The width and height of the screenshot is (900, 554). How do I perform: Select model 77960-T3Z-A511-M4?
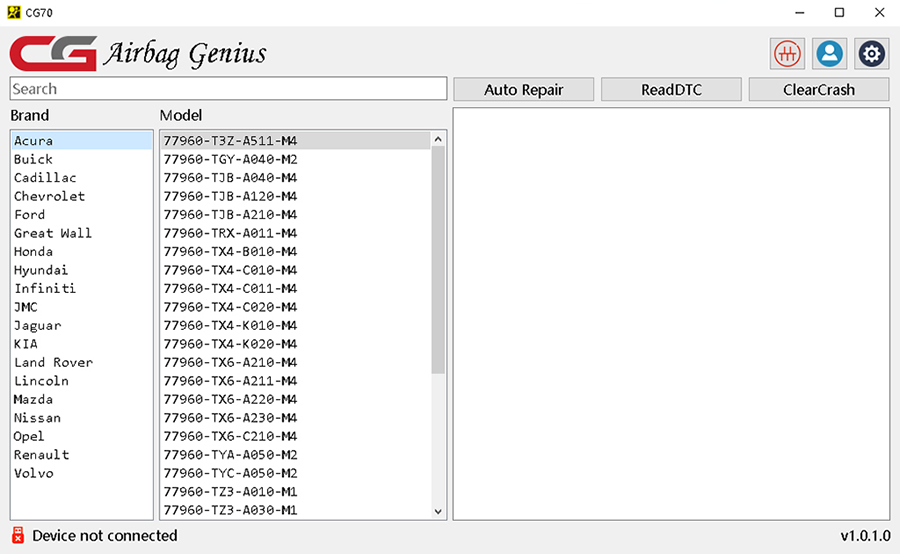tap(295, 141)
